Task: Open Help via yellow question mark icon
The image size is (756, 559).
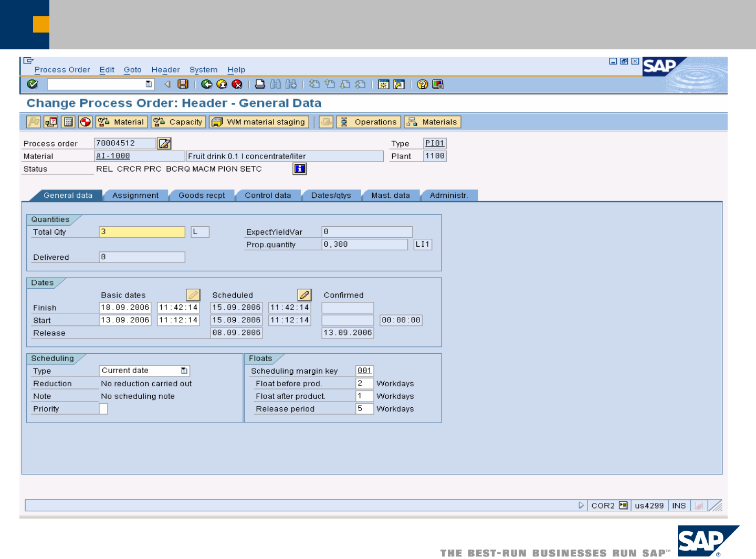Action: coord(422,84)
